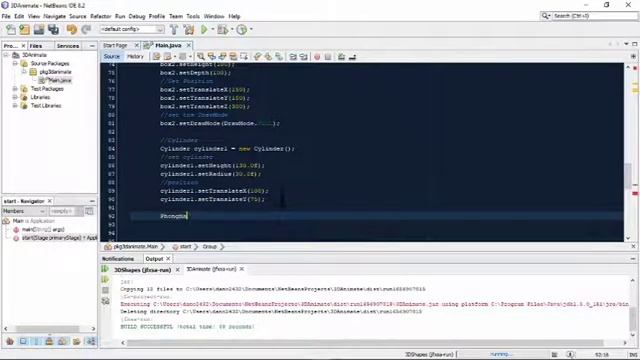The image size is (640, 360).
Task: Switch to the Services tab
Action: [x=68, y=46]
